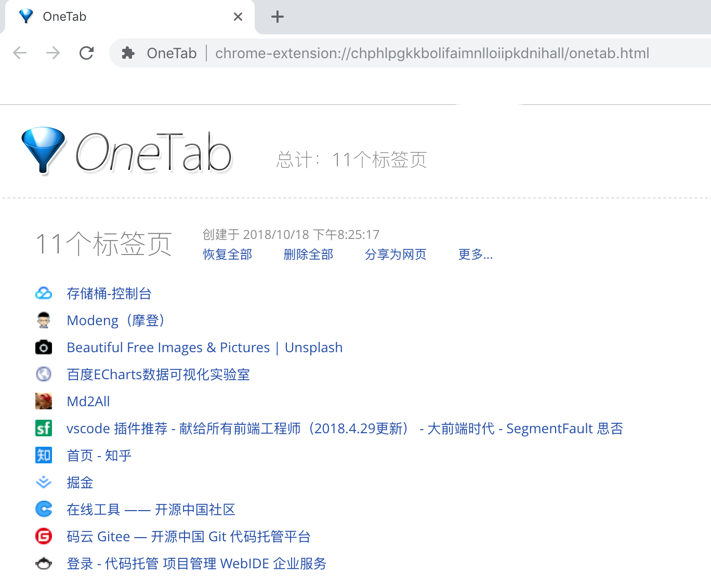Viewport: 711px width, 588px height.
Task: Go back with the browser back arrow
Action: coord(20,53)
